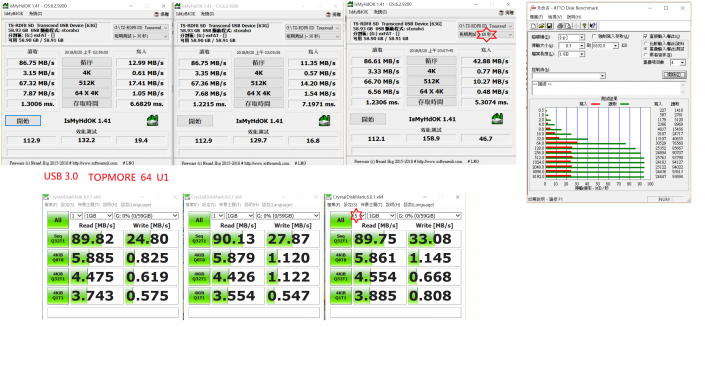
Task: Click 64 X 4K button in IsMyHdOK 12.99 MB/s window
Action: coord(86,93)
